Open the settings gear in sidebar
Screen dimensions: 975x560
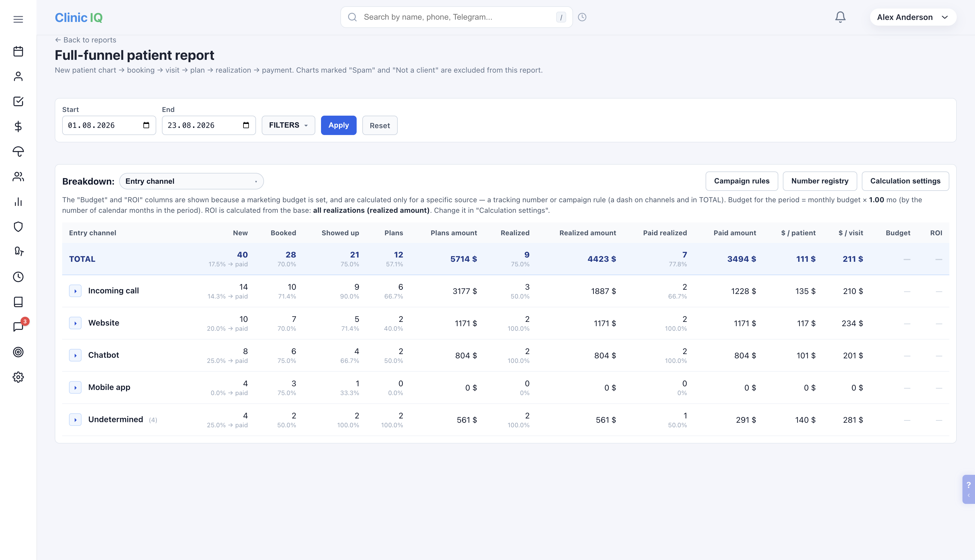click(x=18, y=377)
